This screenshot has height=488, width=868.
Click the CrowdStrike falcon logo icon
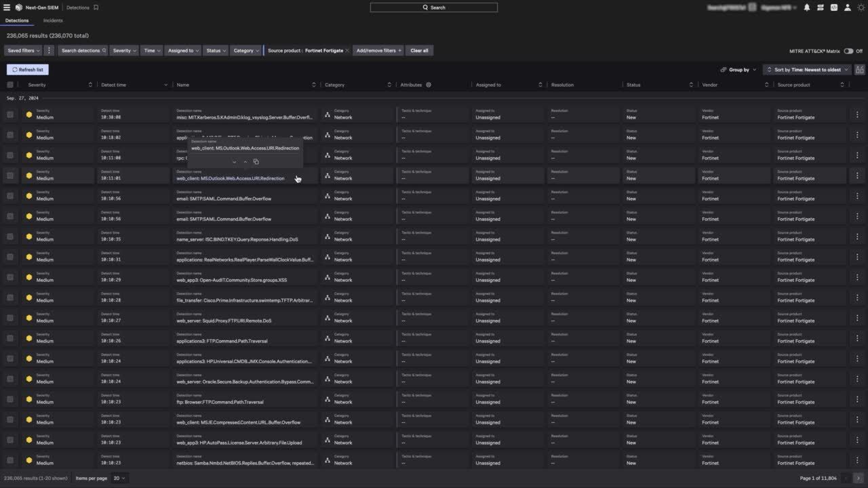pyautogui.click(x=19, y=7)
